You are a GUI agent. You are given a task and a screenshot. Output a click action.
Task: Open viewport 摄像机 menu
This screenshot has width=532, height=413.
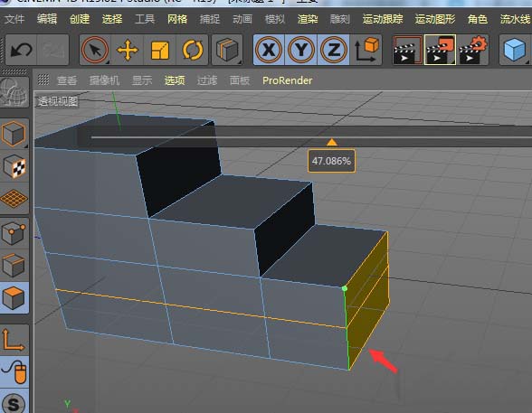point(104,80)
